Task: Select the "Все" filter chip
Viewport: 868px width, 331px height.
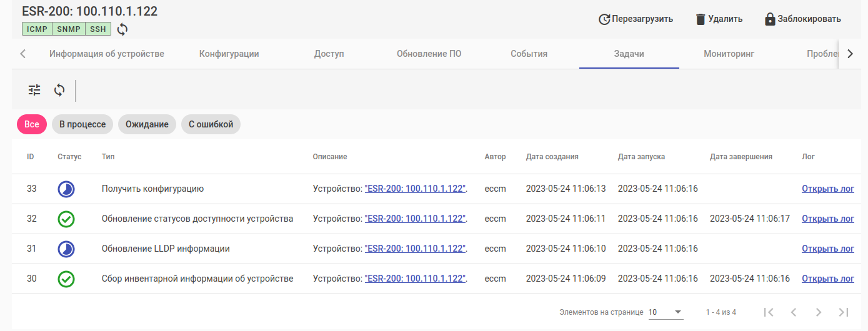Action: (32, 124)
